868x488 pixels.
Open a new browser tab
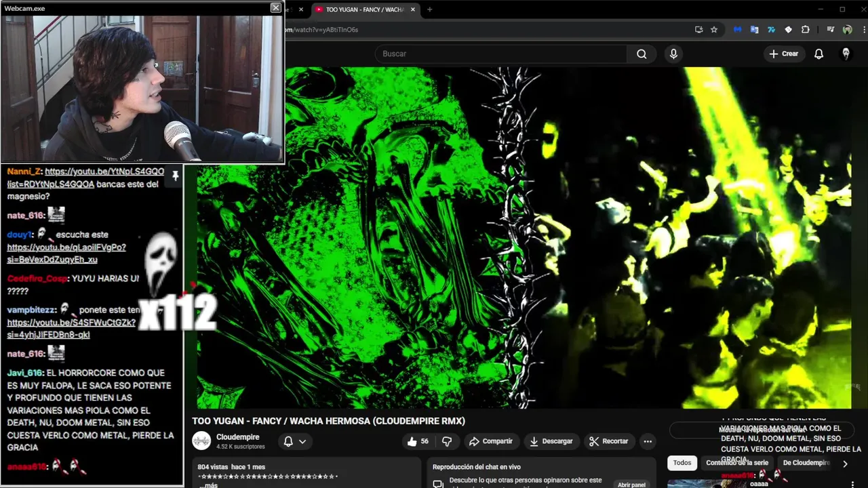429,9
